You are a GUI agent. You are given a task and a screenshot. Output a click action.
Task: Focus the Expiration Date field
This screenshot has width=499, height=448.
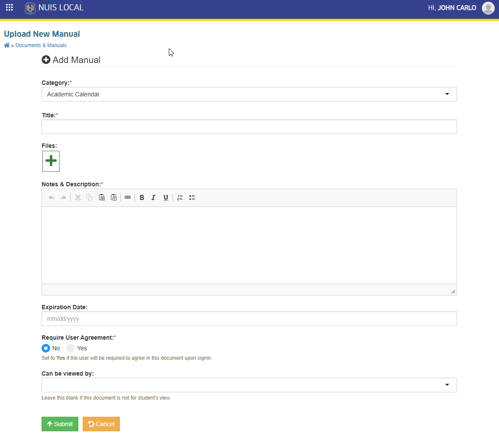click(249, 319)
